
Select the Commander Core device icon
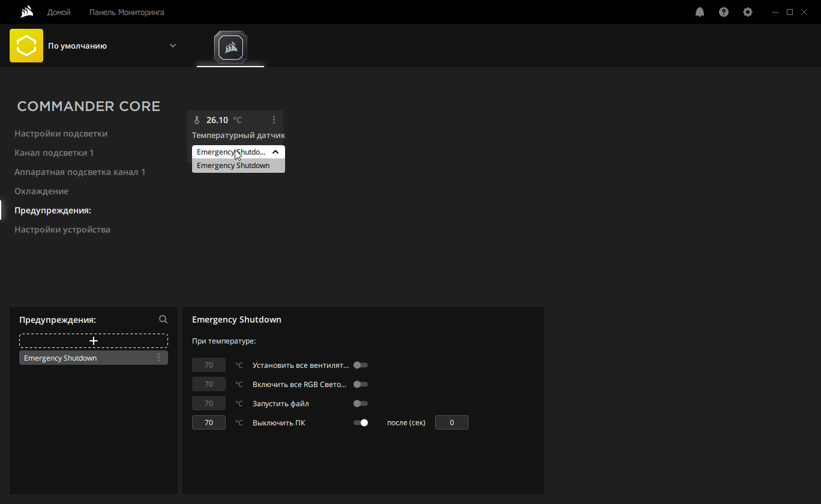230,47
